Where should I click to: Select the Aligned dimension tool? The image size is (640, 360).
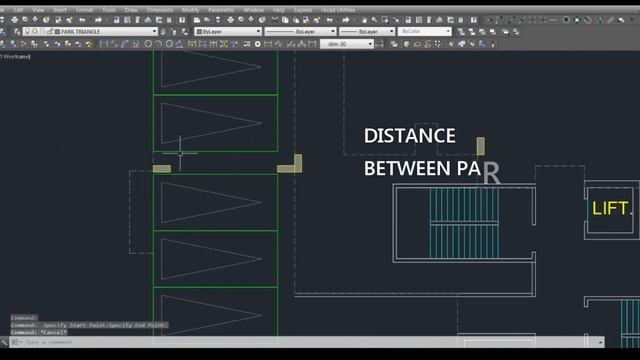[114, 44]
